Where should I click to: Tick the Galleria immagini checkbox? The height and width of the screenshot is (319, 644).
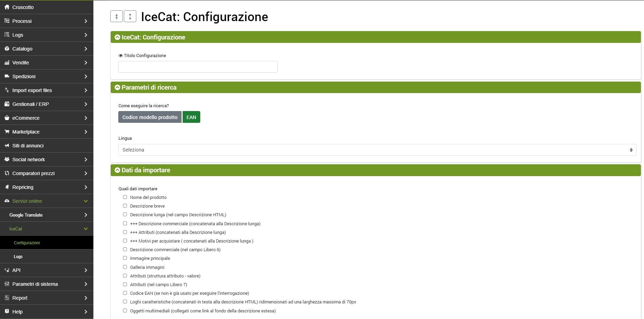pos(125,267)
